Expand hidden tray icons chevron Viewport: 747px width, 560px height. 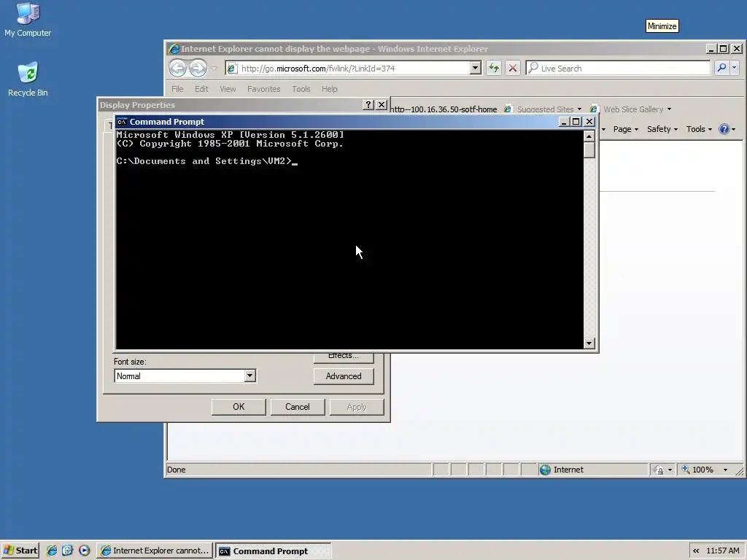pyautogui.click(x=696, y=551)
